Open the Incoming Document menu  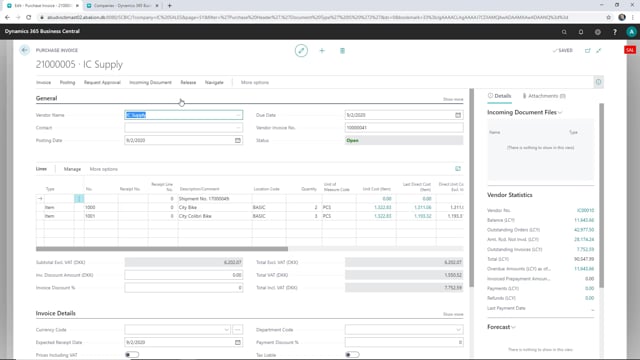click(150, 82)
